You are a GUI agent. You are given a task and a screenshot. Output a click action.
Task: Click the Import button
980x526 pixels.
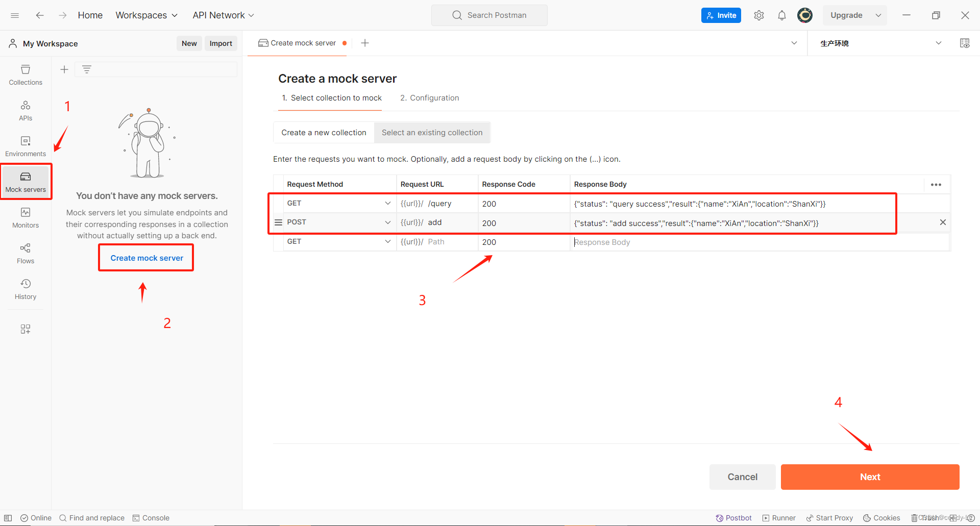[x=221, y=43]
